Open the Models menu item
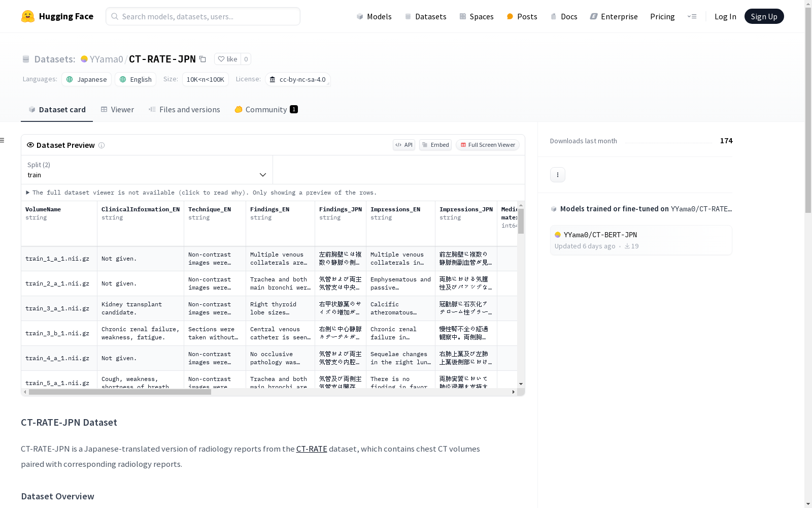This screenshot has width=812, height=508. coord(374,16)
